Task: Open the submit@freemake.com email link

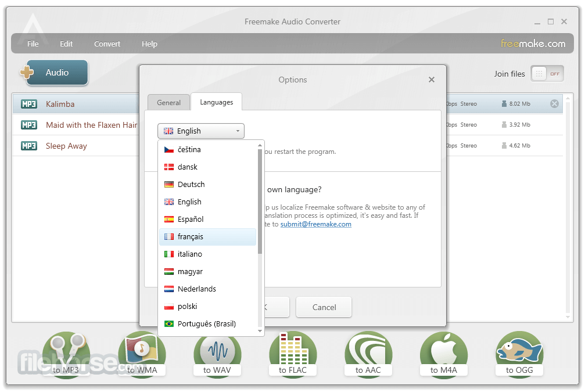Action: coord(315,224)
